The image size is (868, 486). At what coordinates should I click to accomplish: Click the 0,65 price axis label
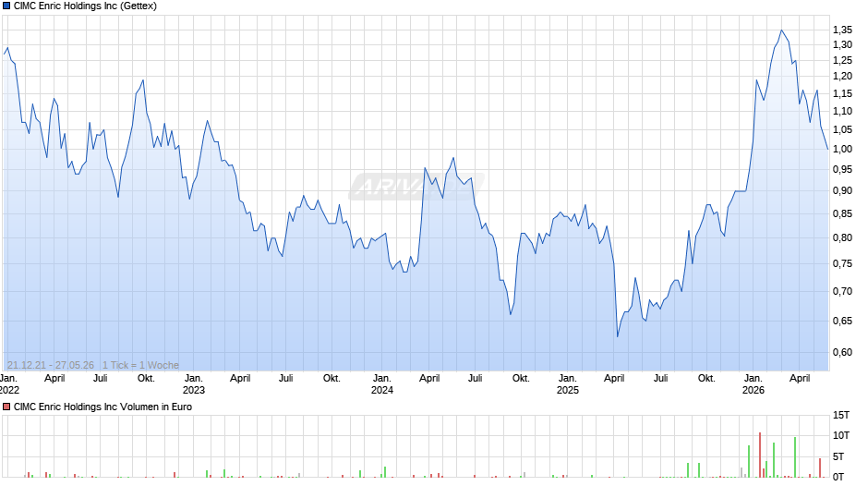[x=842, y=321]
